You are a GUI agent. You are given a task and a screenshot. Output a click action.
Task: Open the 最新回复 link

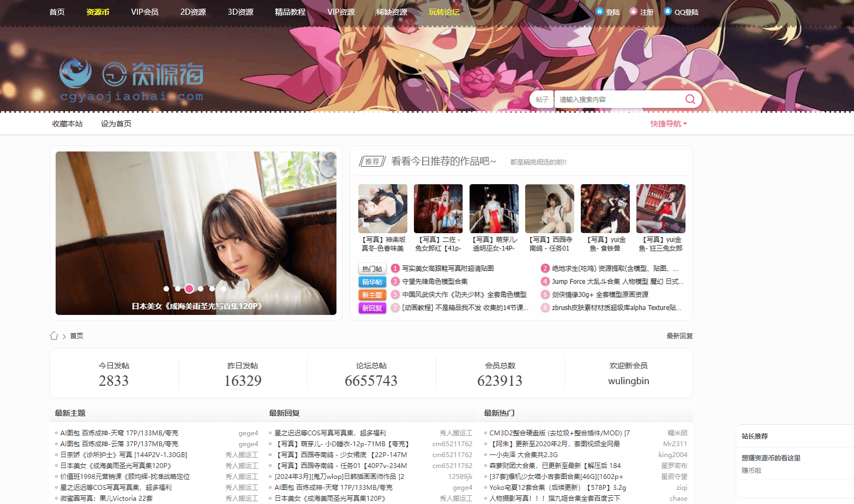click(x=678, y=336)
